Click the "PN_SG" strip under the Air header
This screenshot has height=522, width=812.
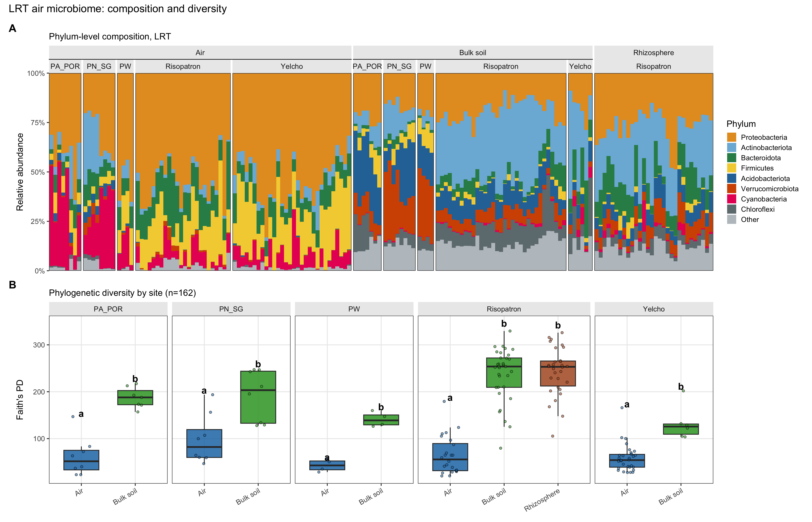pos(99,67)
